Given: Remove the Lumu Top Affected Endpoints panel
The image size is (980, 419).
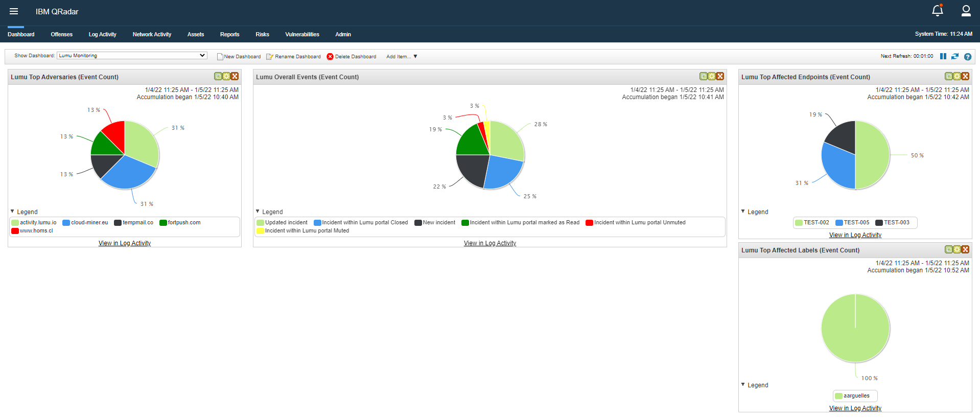Looking at the screenshot, I should click(965, 76).
